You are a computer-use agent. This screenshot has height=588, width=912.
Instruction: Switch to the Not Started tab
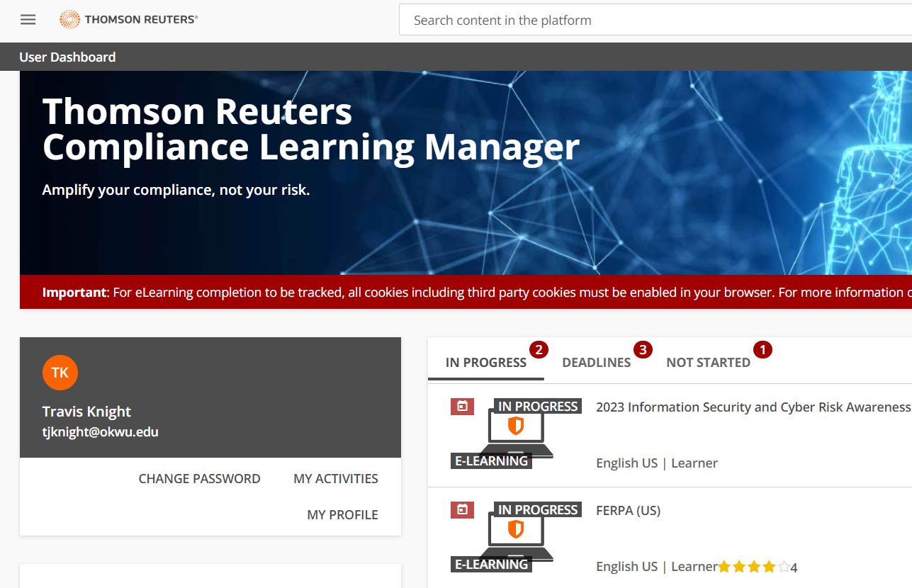(x=709, y=363)
